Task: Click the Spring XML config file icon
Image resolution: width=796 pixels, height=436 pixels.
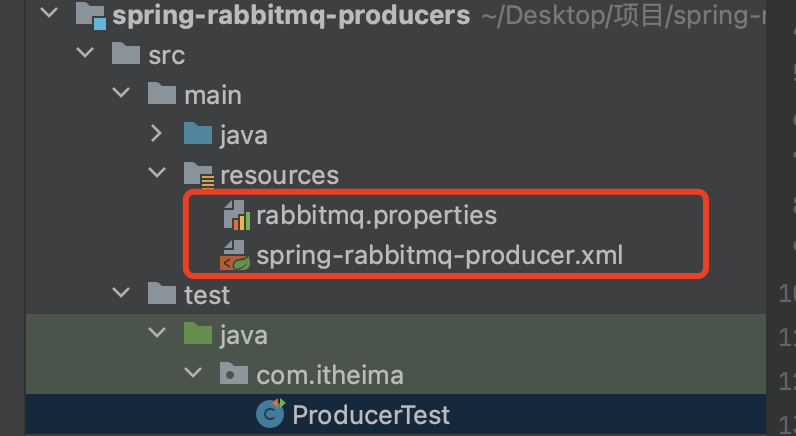Action: point(235,255)
